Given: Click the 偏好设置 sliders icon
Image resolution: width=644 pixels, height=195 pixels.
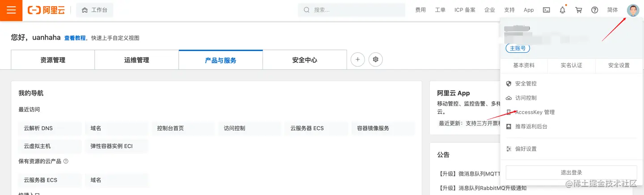Looking at the screenshot, I should click(508, 149).
